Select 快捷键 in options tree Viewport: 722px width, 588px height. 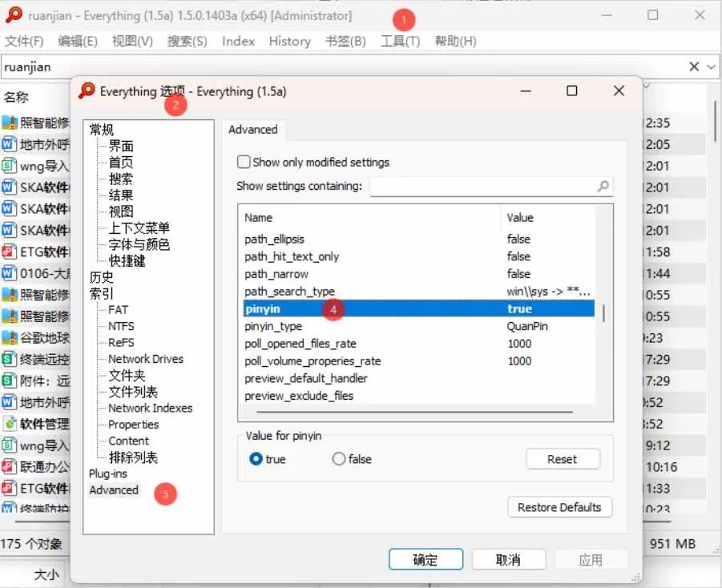127,260
